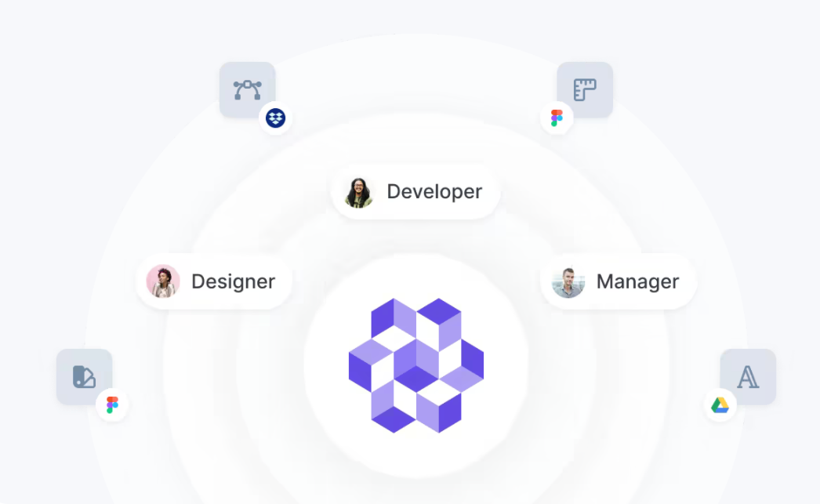Open Dropbox from the round badge
Viewport: 820px width, 504px height.
click(276, 119)
